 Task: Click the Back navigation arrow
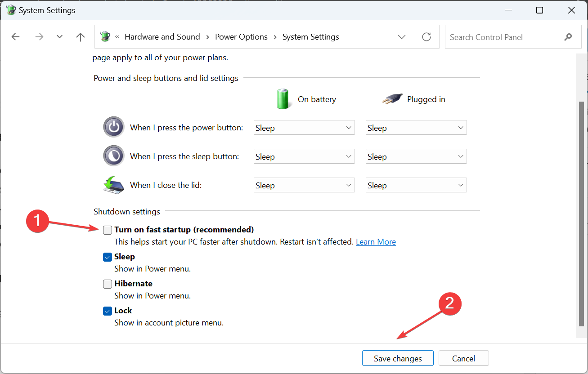click(16, 37)
